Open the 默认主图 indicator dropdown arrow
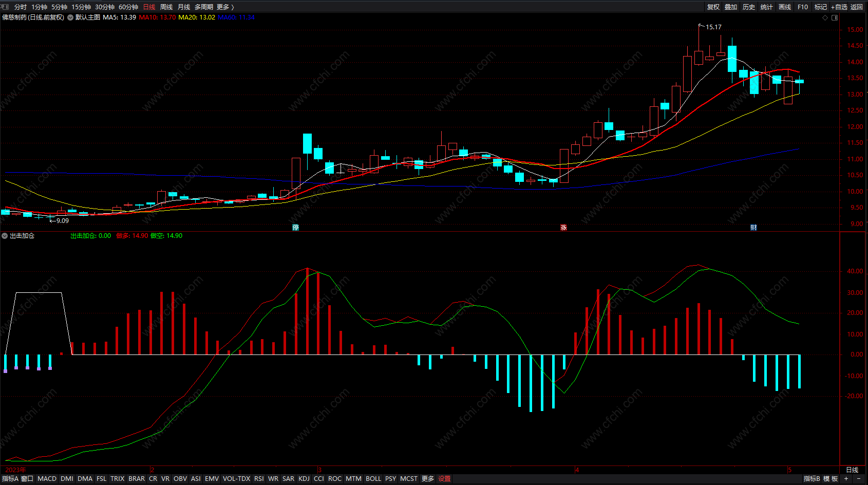The height and width of the screenshot is (485, 868). tap(70, 17)
